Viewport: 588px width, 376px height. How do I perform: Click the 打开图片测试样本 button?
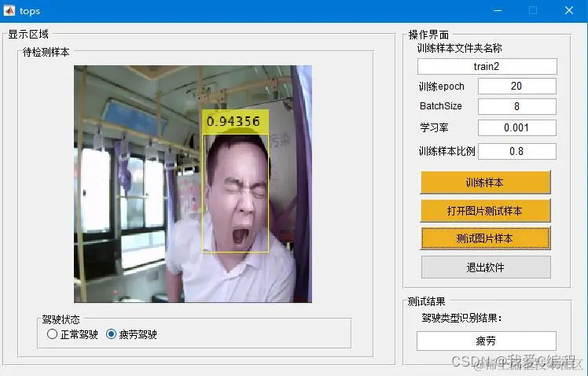(x=485, y=211)
